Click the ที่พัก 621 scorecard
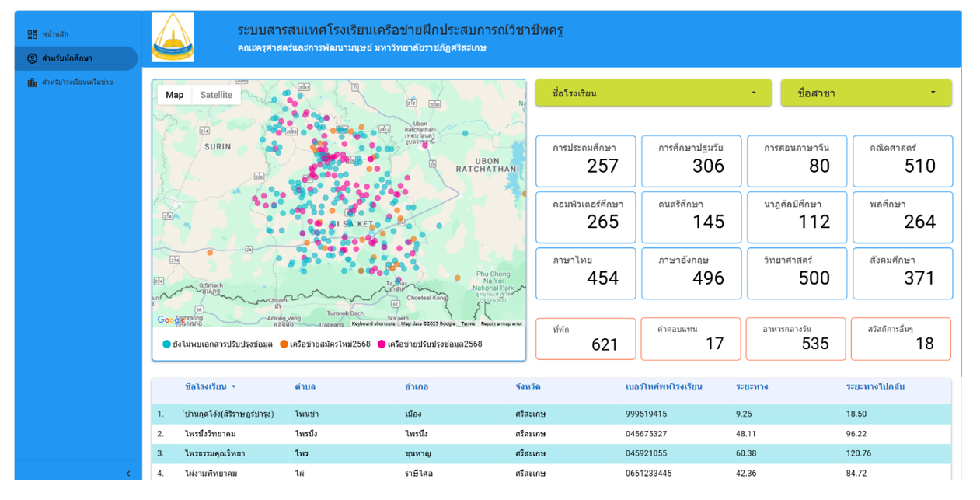The image size is (980, 500). [x=585, y=339]
